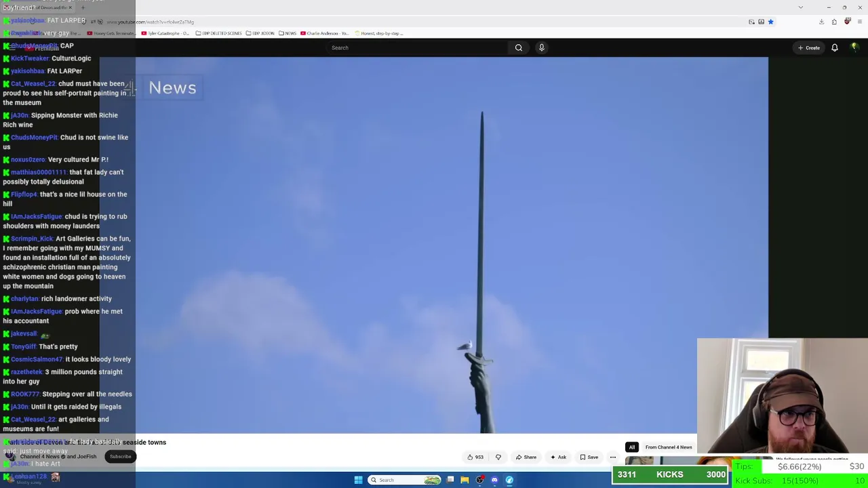Click chat username Flipflop4

tap(24, 195)
